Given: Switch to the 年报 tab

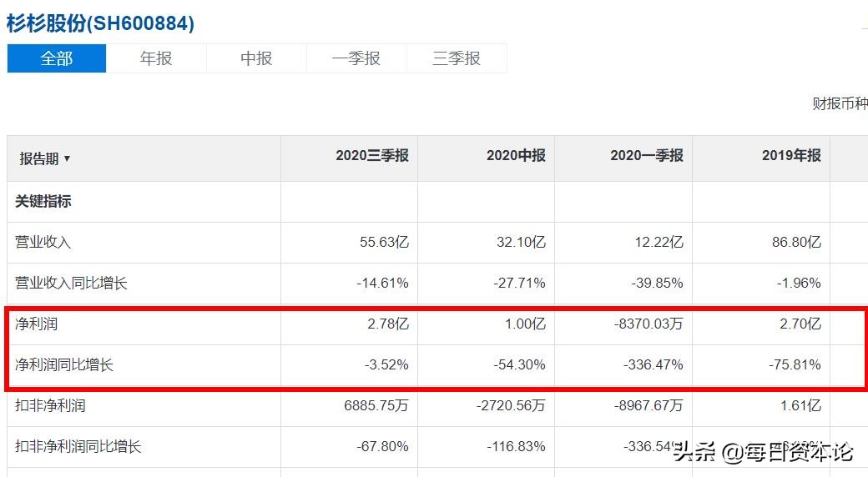Looking at the screenshot, I should (156, 58).
